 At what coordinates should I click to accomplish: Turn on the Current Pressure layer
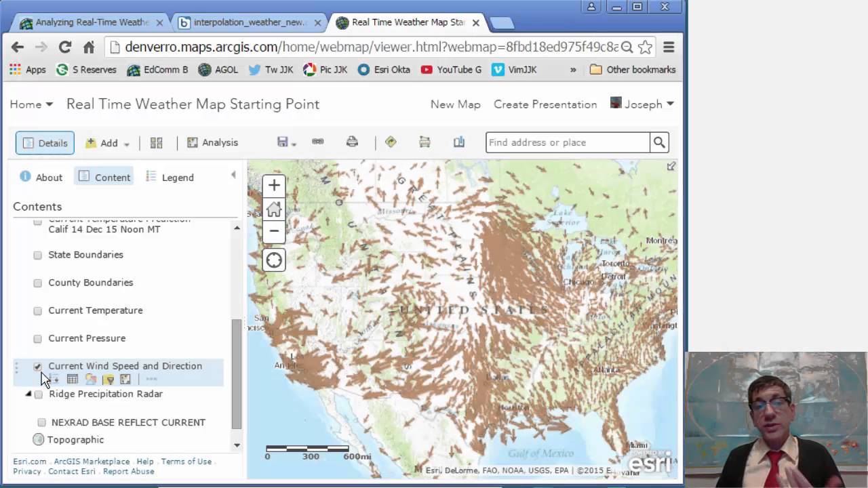(x=38, y=338)
